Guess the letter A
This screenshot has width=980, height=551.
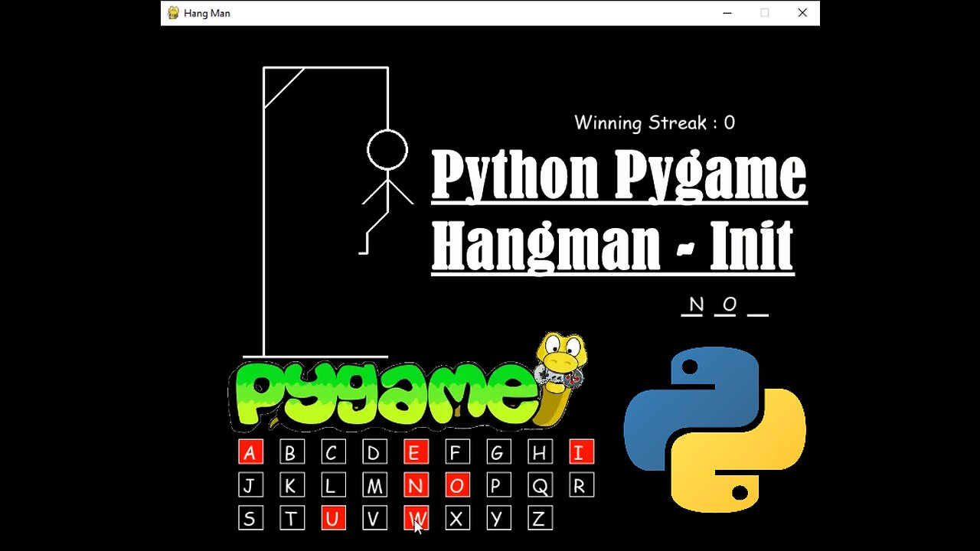click(x=250, y=452)
